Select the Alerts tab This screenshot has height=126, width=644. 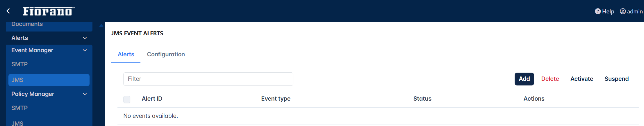point(126,54)
